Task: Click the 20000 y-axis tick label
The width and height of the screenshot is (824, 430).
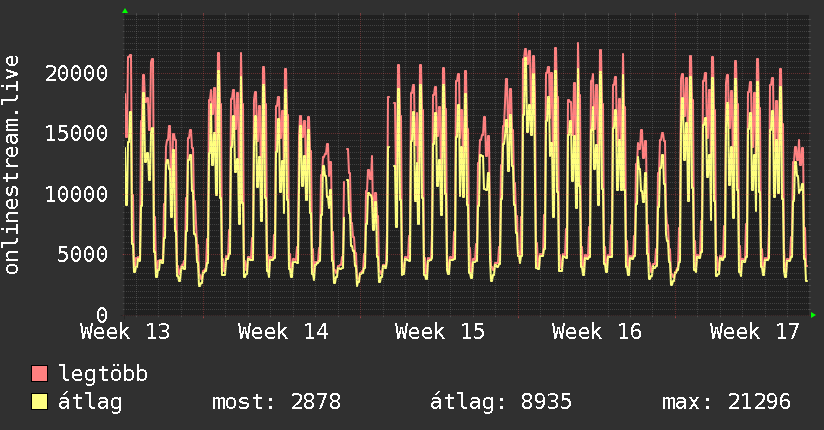Action: coord(78,73)
